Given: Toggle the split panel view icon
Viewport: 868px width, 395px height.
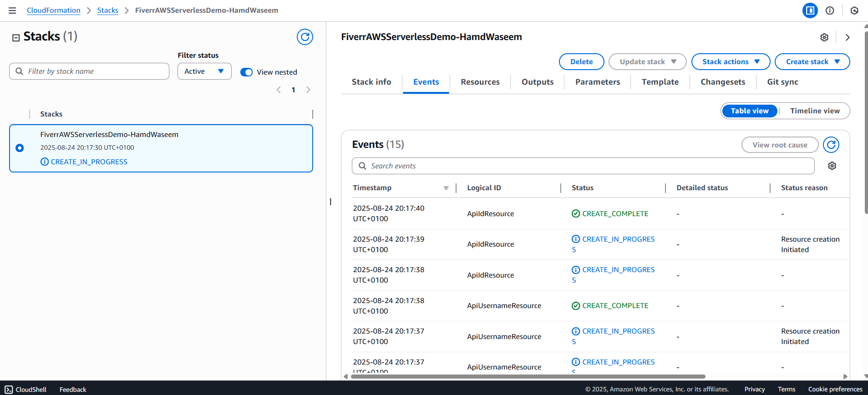Looking at the screenshot, I should [x=810, y=10].
